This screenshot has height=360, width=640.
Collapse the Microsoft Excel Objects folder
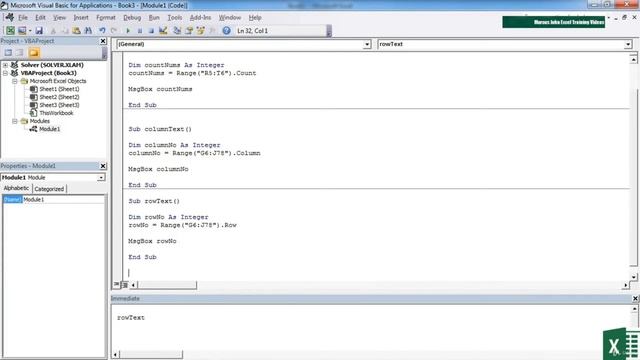tap(15, 81)
